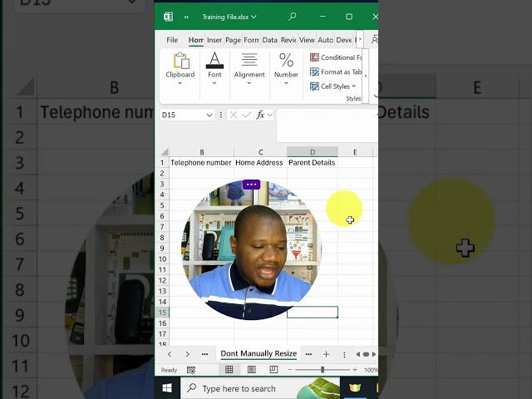Viewport: 532px width, 399px height.
Task: Switch to Normal view
Action: click(x=229, y=369)
